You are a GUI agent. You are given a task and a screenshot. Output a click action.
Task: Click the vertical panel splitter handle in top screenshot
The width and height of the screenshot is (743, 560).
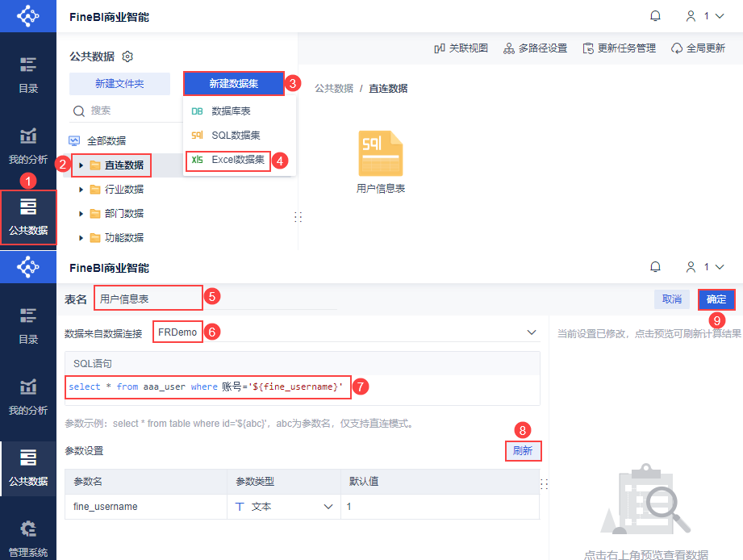(298, 217)
